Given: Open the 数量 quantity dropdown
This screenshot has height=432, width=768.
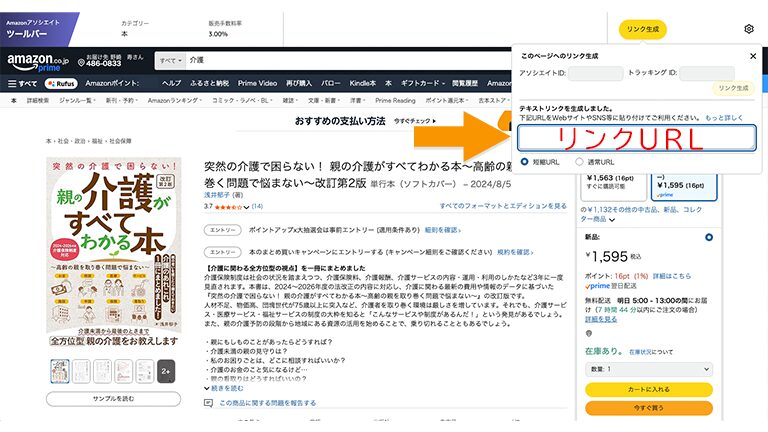Looking at the screenshot, I should coord(649,369).
